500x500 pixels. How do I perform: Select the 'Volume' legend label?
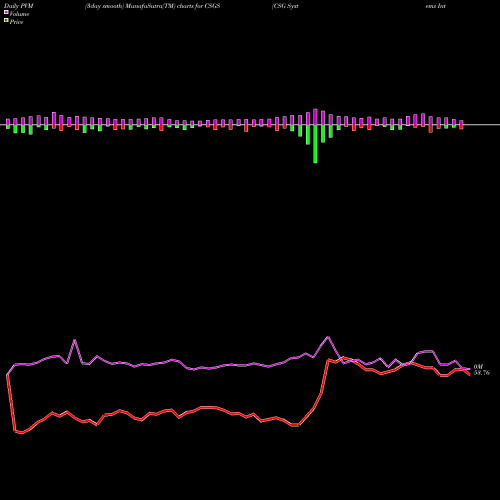[x=19, y=14]
